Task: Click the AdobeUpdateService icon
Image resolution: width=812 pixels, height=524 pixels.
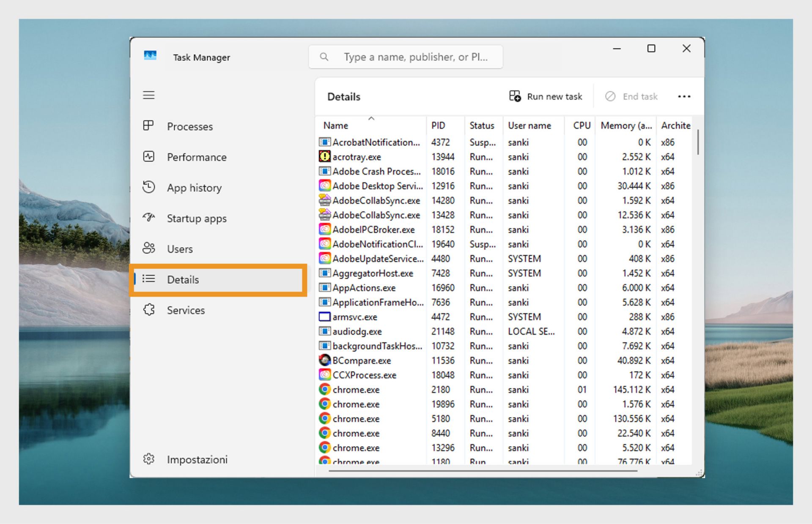Action: click(324, 258)
